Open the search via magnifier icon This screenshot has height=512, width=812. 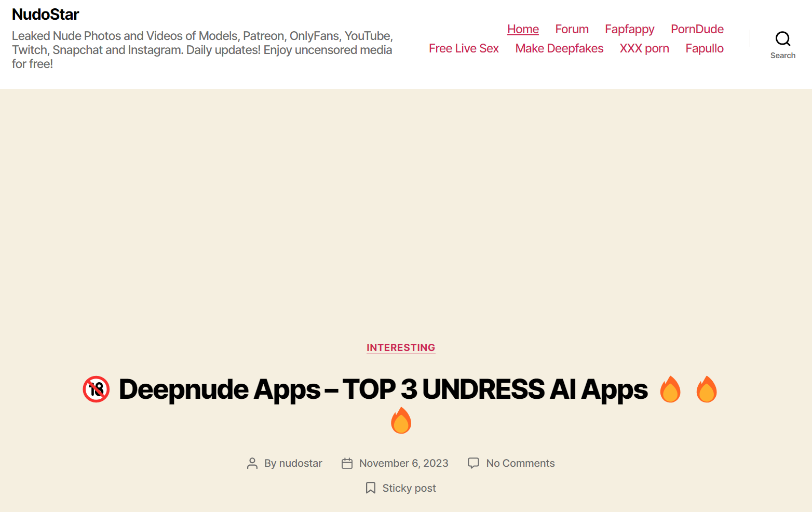[x=782, y=38]
